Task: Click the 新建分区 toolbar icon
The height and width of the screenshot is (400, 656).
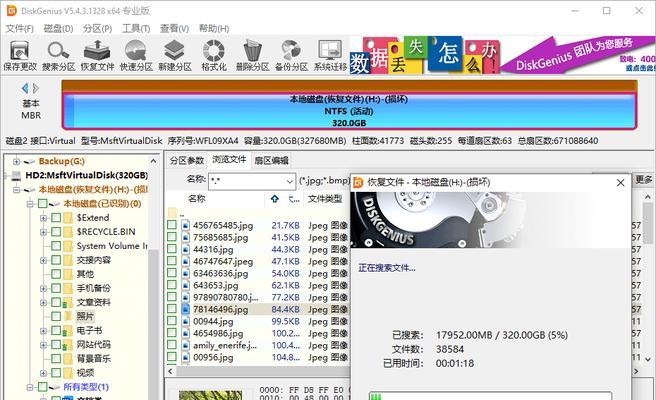Action: coord(174,51)
